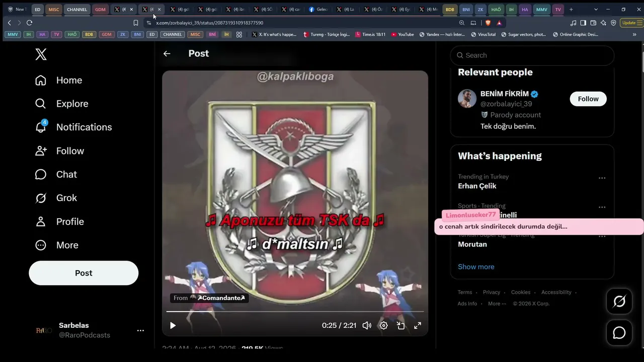Open the Comandante source link on video
This screenshot has width=644, height=362.
point(209,298)
